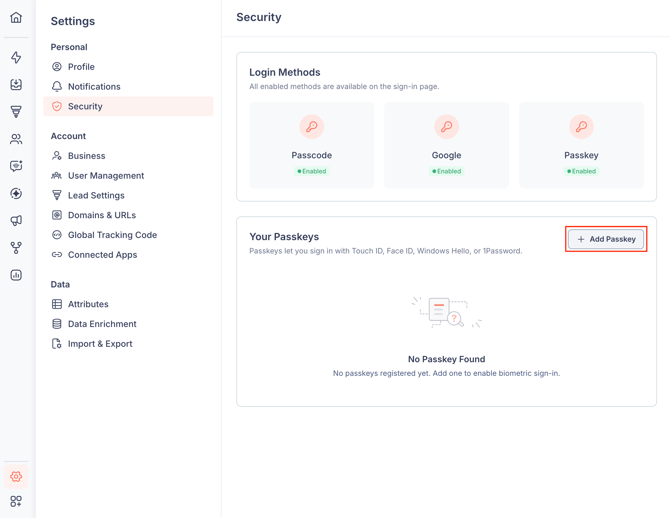This screenshot has width=670, height=518.
Task: Open Profile settings
Action: pos(81,67)
